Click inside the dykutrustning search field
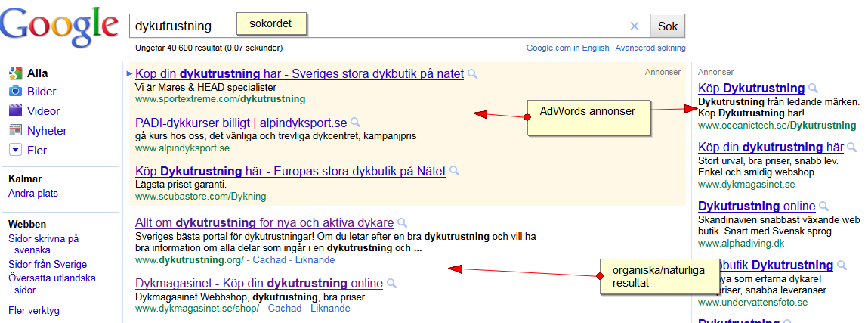868x323 pixels. pyautogui.click(x=390, y=26)
